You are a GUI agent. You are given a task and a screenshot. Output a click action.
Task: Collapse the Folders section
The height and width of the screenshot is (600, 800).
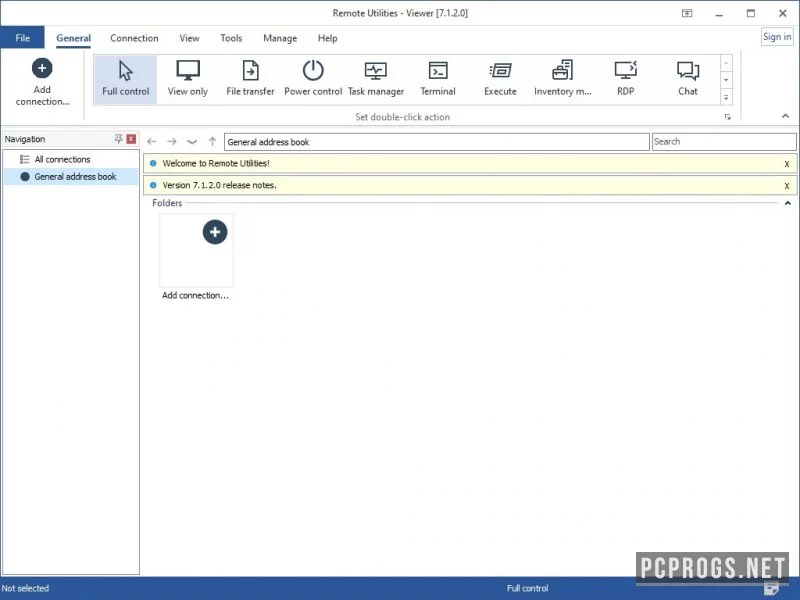click(788, 203)
